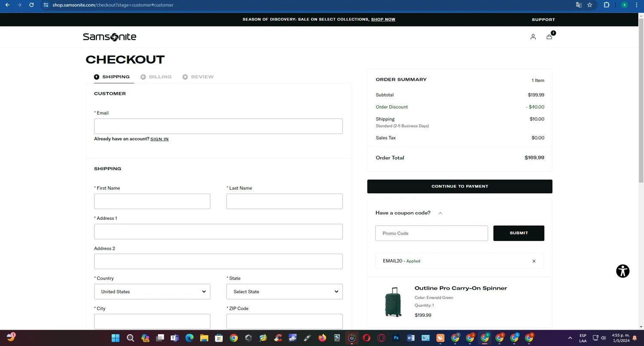This screenshot has height=346, width=644.
Task: Switch to the Shipping step tab
Action: 112,77
